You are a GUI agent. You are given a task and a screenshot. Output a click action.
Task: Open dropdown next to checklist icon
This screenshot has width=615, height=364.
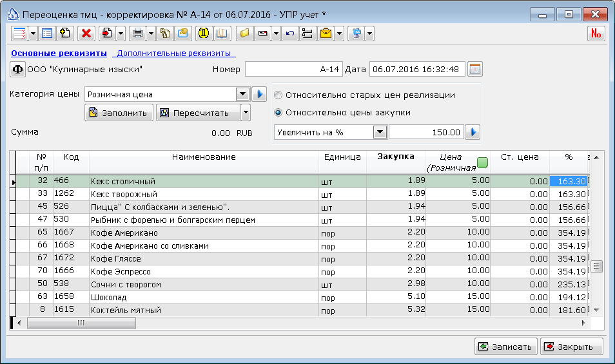pyautogui.click(x=33, y=34)
